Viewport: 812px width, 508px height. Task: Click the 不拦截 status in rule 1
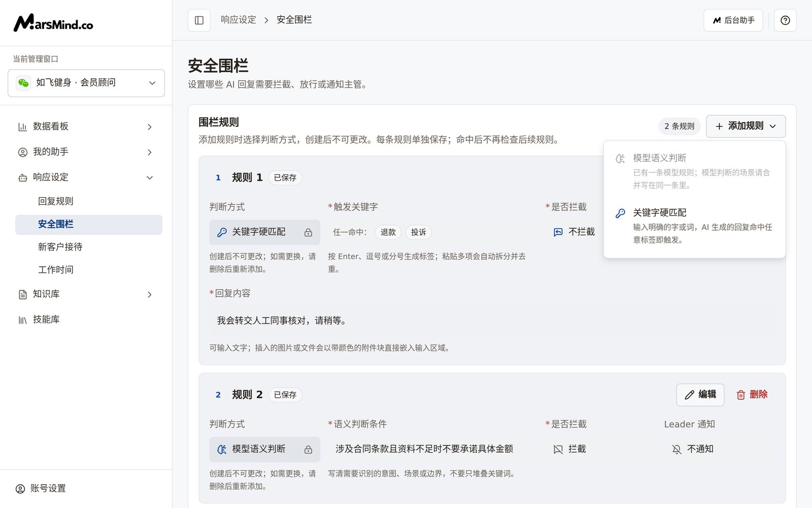tap(574, 232)
